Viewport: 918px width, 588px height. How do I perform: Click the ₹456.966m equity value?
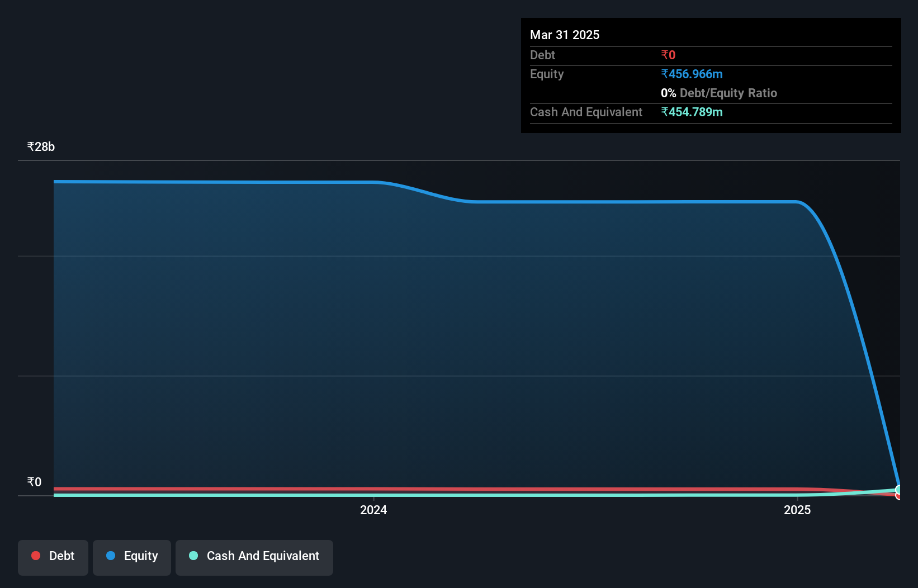692,74
